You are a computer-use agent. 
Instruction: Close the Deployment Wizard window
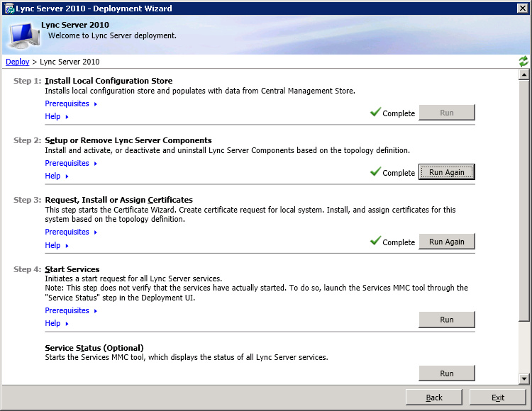click(522, 8)
